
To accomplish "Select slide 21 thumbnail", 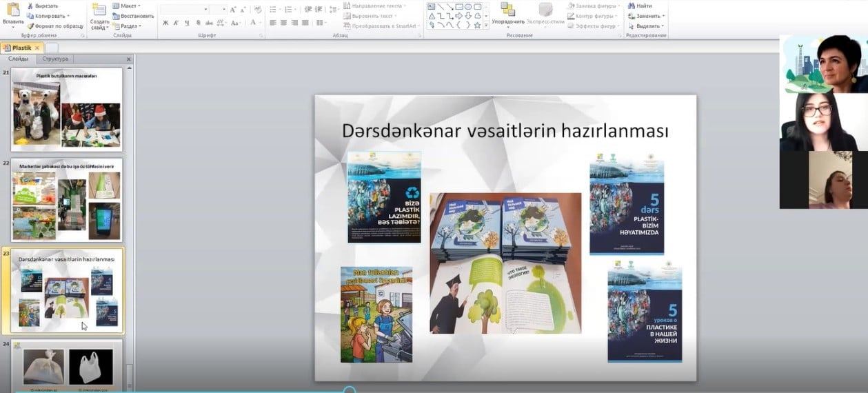I will pos(67,109).
